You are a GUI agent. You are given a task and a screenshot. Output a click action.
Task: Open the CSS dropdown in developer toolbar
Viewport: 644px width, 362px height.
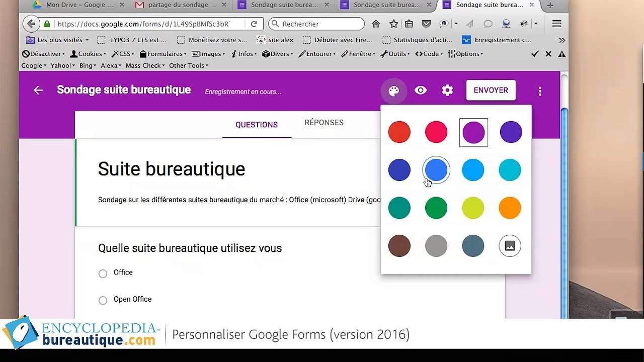point(123,54)
